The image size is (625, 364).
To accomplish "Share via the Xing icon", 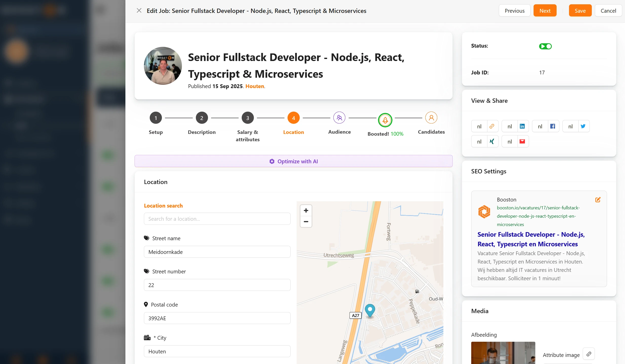I will [x=492, y=141].
